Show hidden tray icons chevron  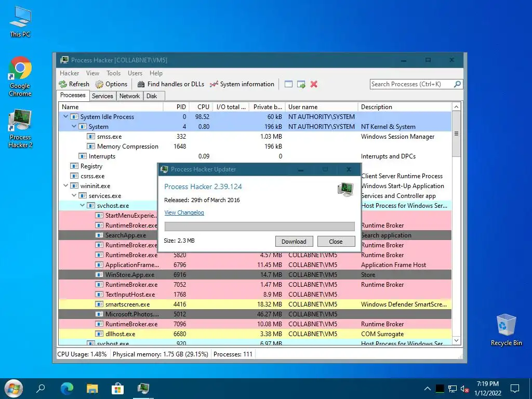(x=428, y=389)
